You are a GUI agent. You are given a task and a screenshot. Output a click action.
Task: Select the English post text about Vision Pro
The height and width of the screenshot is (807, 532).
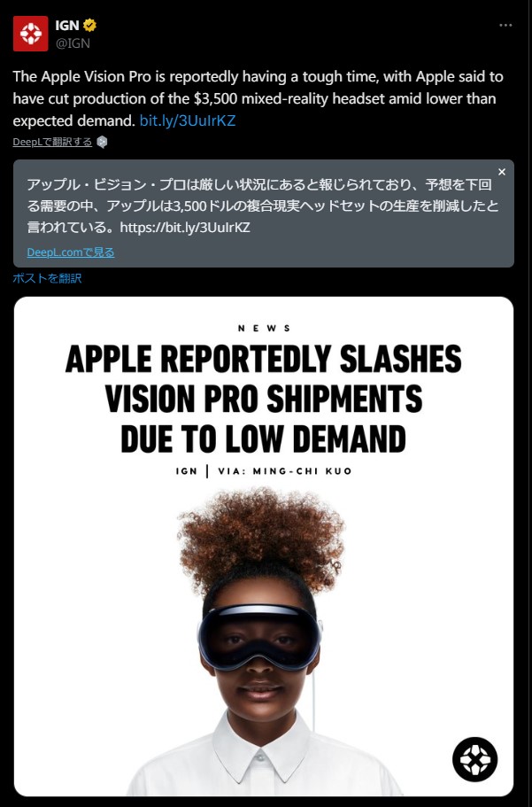pyautogui.click(x=258, y=98)
